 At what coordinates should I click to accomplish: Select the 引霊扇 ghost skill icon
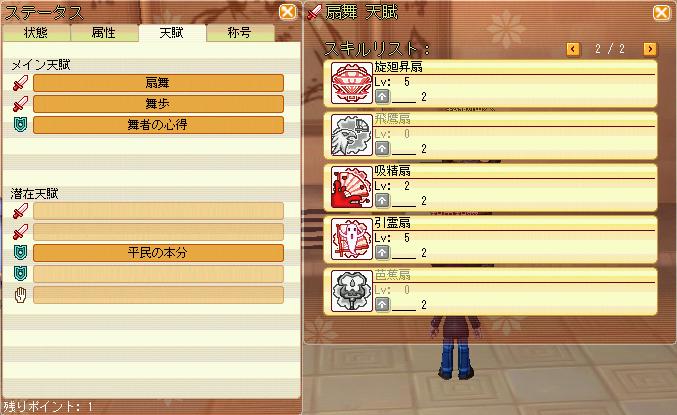351,239
